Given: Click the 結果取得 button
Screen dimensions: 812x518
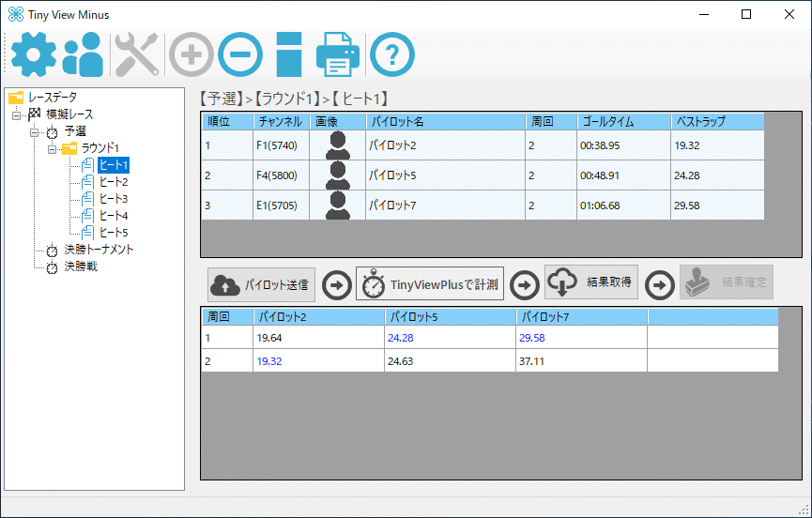Looking at the screenshot, I should click(591, 282).
